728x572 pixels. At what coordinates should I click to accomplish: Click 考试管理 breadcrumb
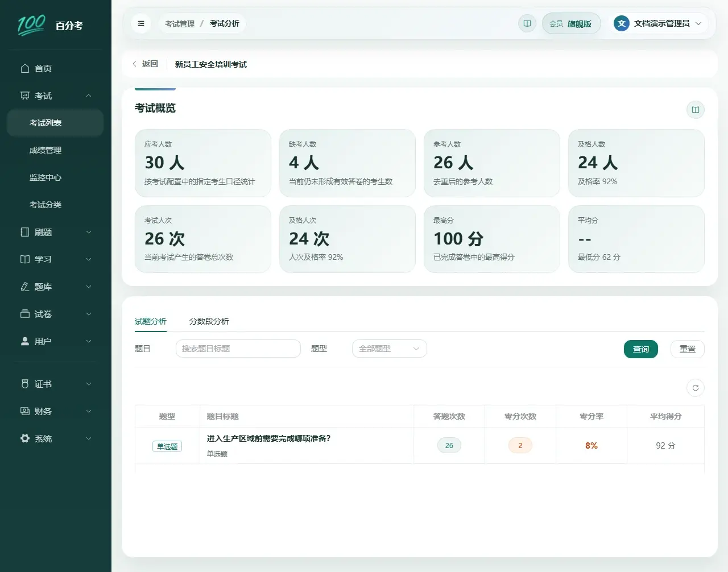click(180, 23)
